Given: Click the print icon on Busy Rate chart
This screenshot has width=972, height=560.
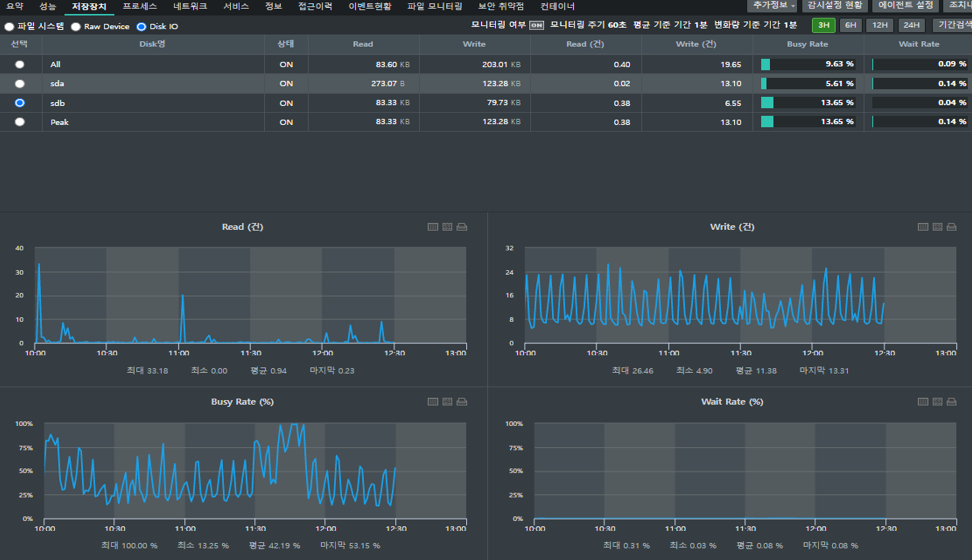Looking at the screenshot, I should [461, 402].
